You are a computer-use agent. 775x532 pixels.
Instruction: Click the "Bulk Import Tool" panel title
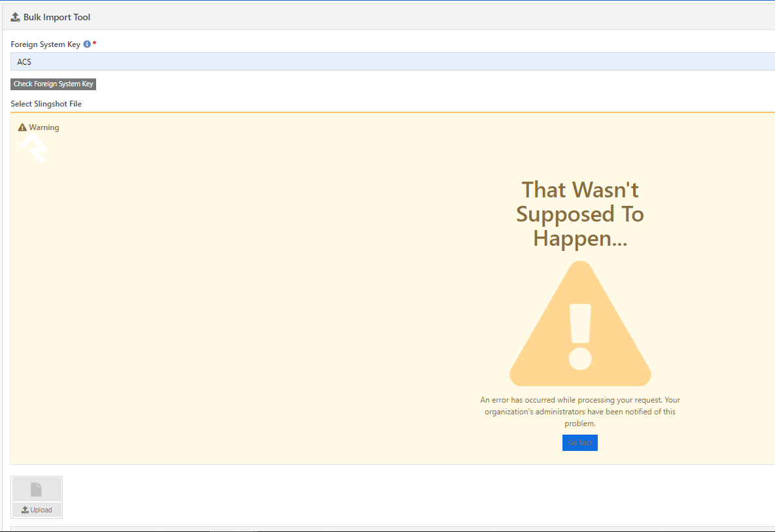click(57, 17)
